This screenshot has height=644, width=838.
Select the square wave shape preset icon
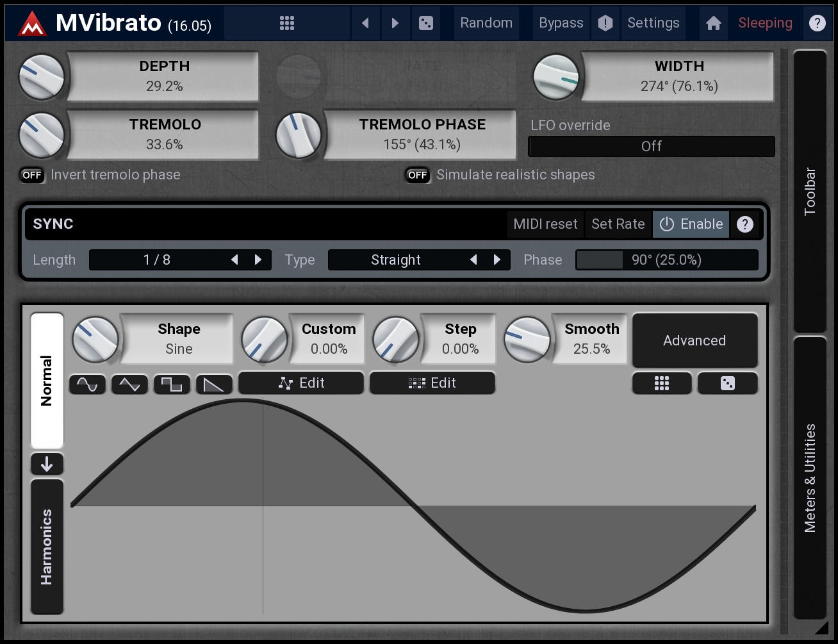click(172, 384)
